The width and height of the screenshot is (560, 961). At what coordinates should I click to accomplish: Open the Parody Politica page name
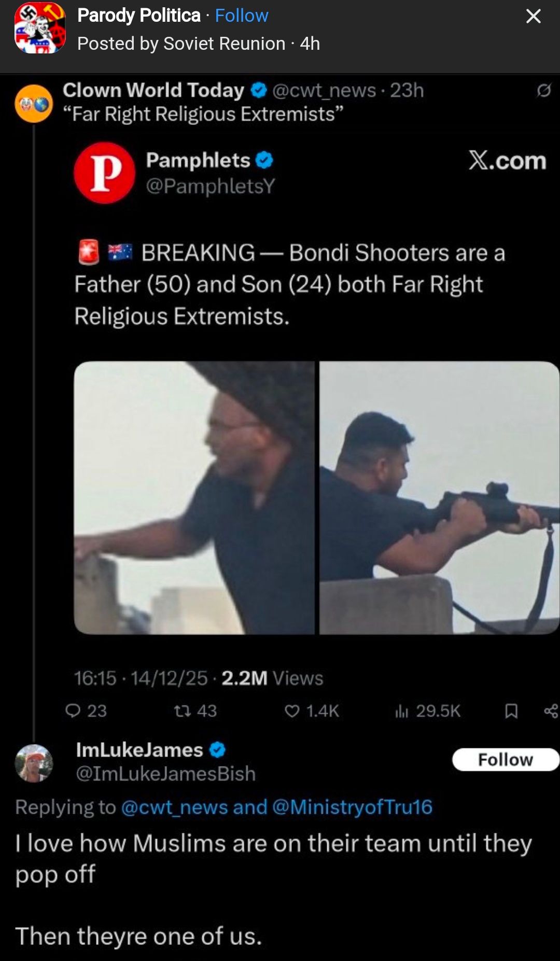138,16
